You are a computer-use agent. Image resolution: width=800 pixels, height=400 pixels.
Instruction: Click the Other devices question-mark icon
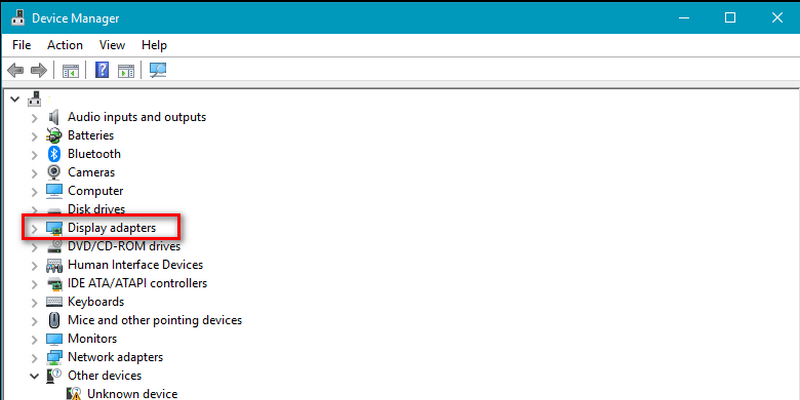point(53,376)
